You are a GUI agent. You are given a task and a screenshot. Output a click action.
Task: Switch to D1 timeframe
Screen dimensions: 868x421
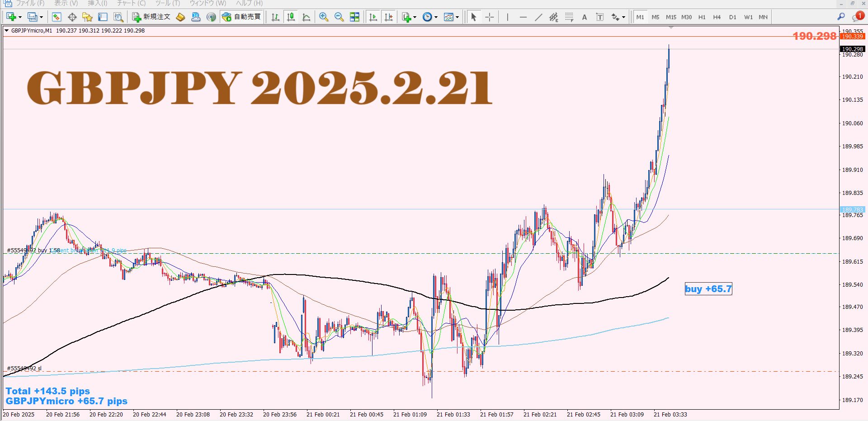(733, 17)
